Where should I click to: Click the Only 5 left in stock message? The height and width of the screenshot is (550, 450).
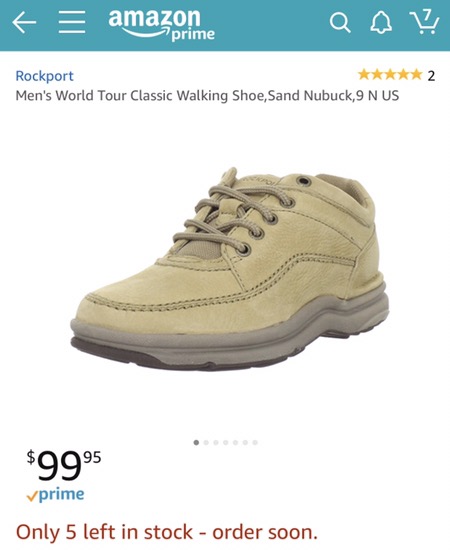tap(167, 532)
